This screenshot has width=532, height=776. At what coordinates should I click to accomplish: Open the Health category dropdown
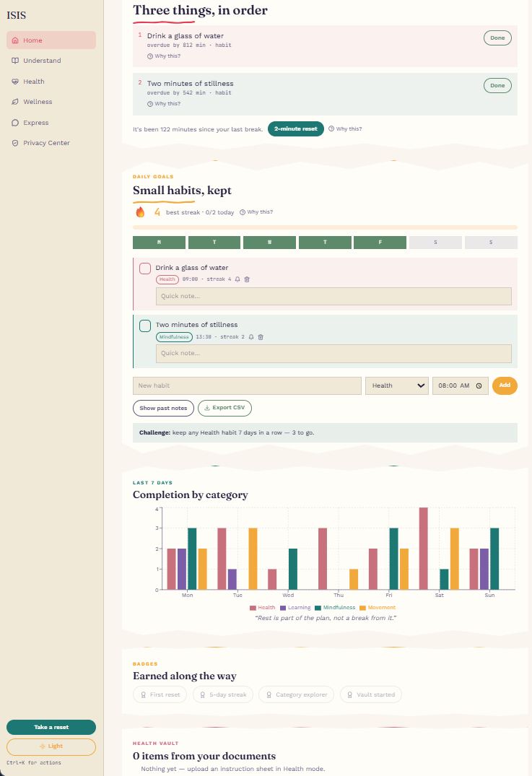pos(397,385)
